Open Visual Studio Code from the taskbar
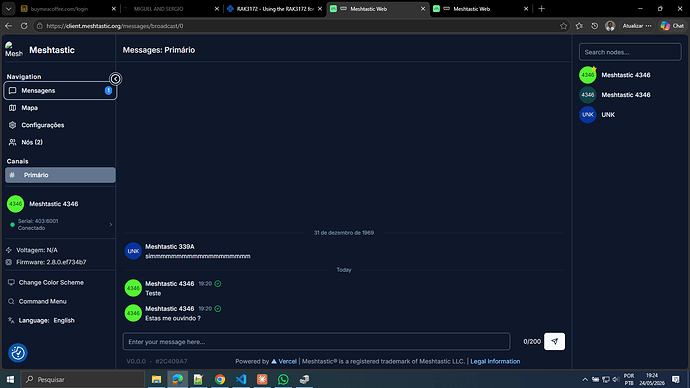The height and width of the screenshot is (388, 690). pyautogui.click(x=241, y=379)
